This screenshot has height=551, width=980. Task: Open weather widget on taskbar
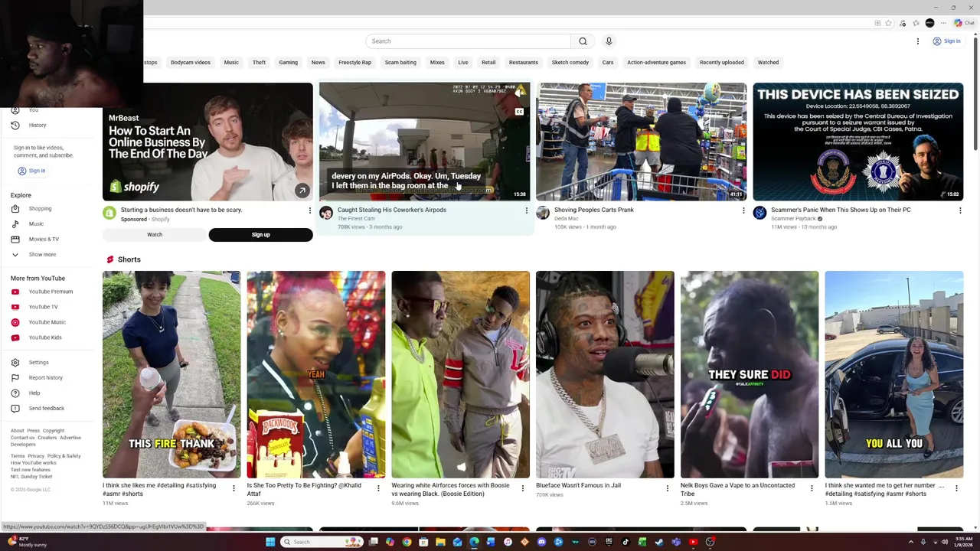point(28,542)
